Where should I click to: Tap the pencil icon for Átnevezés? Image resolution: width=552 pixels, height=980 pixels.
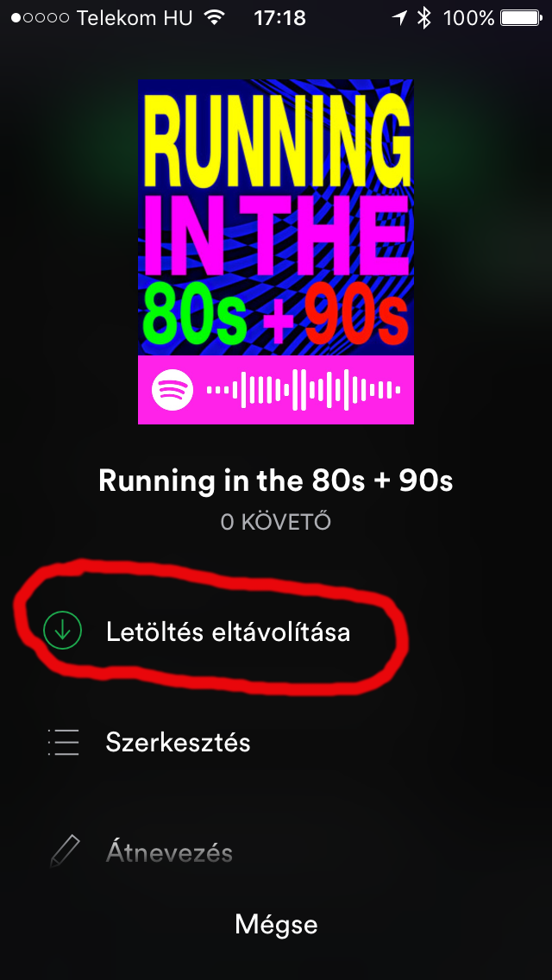(x=65, y=851)
